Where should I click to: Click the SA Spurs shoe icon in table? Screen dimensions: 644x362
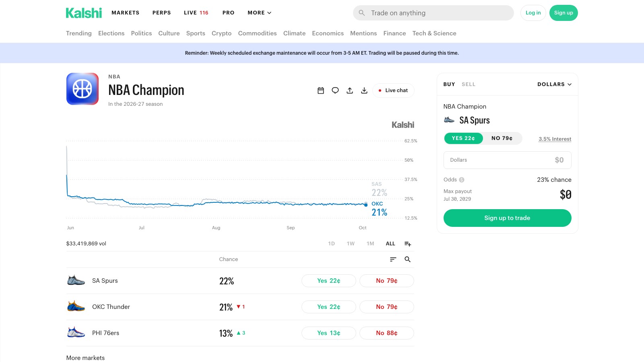(x=76, y=280)
